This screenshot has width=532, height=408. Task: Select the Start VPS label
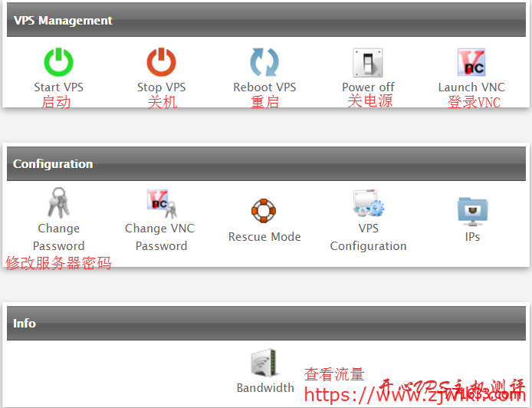59,87
